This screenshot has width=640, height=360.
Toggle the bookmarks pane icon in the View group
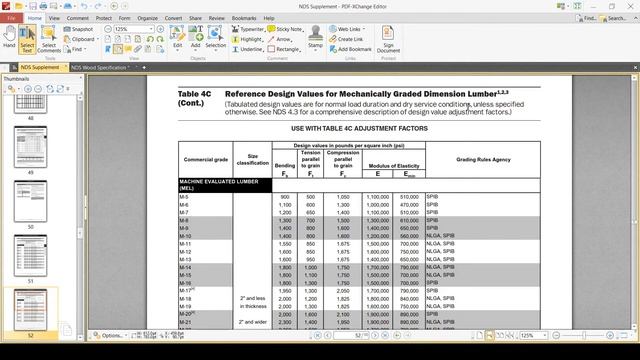point(108,49)
